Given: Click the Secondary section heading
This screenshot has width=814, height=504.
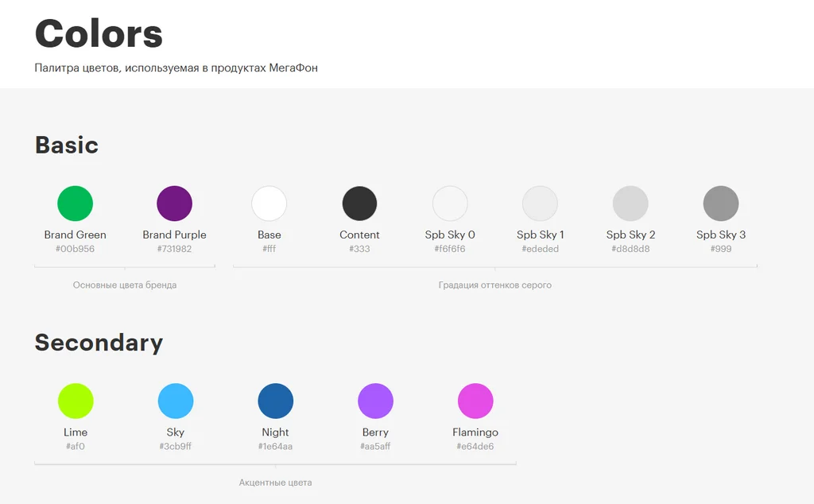Looking at the screenshot, I should 99,343.
